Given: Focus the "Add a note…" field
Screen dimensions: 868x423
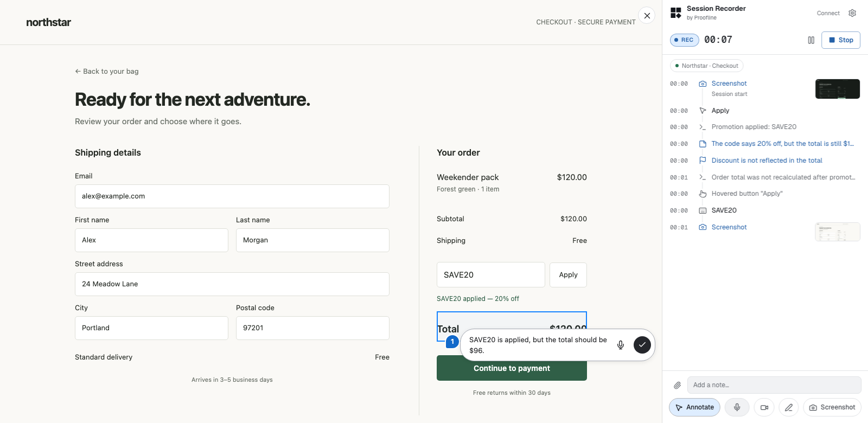Looking at the screenshot, I should [x=774, y=385].
